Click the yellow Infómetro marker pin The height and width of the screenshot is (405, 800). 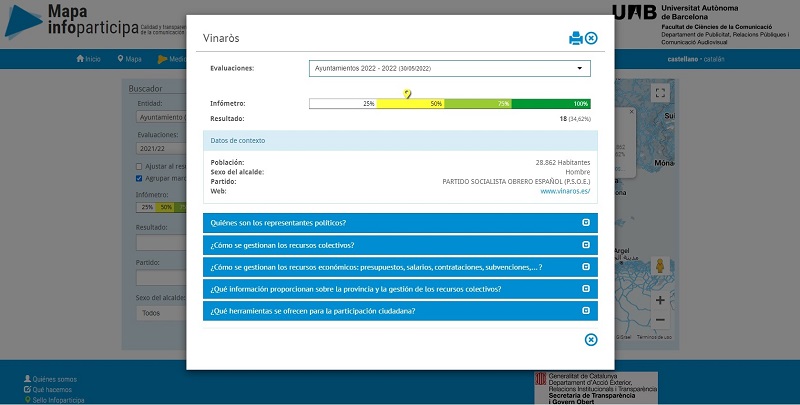pyautogui.click(x=407, y=94)
